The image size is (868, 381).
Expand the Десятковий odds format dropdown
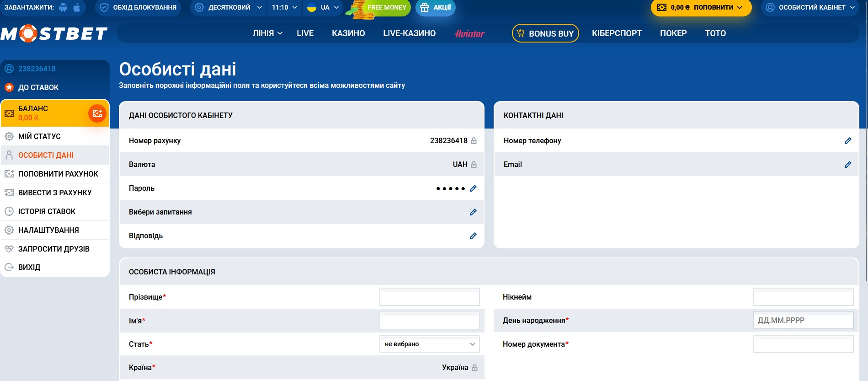pyautogui.click(x=228, y=7)
